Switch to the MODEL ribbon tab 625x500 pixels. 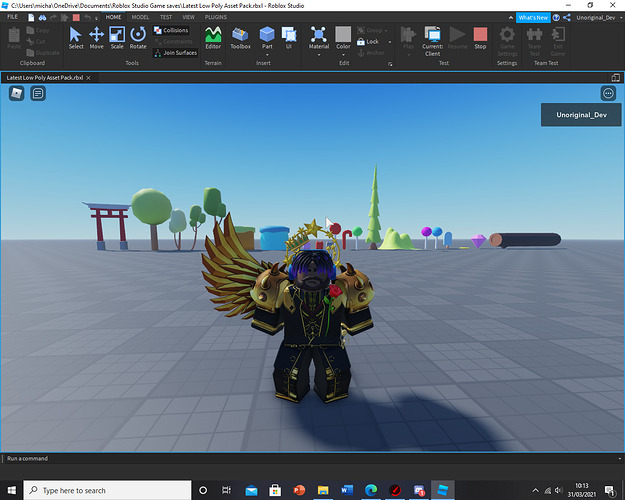(x=140, y=17)
